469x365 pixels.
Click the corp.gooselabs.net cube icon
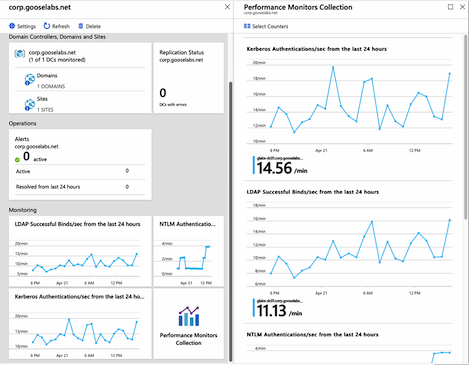pyautogui.click(x=20, y=54)
